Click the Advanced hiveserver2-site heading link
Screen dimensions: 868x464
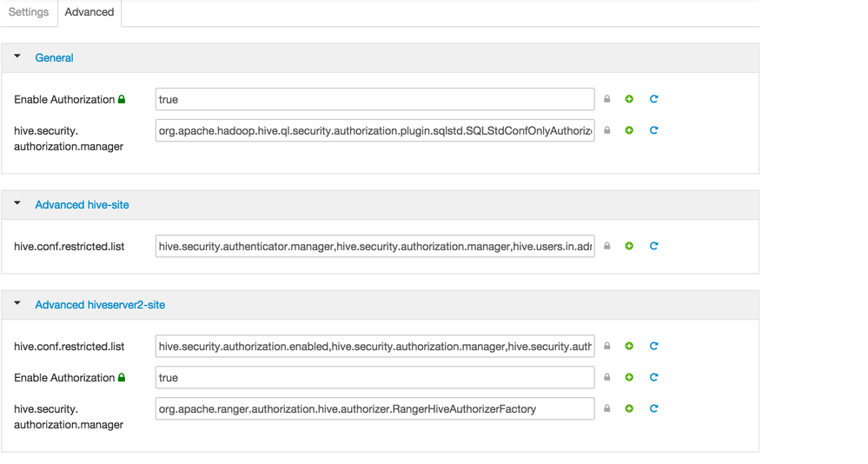100,305
